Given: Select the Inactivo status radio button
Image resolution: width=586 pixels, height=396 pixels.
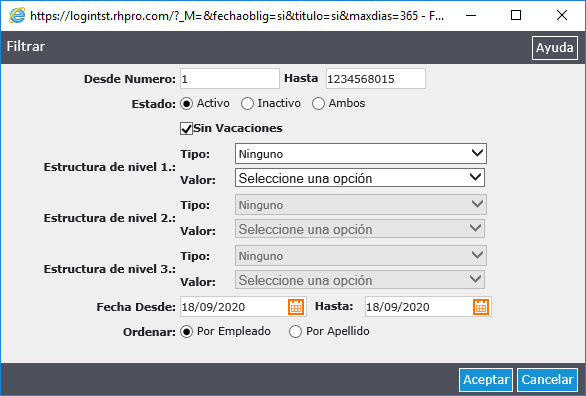Looking at the screenshot, I should [x=247, y=103].
